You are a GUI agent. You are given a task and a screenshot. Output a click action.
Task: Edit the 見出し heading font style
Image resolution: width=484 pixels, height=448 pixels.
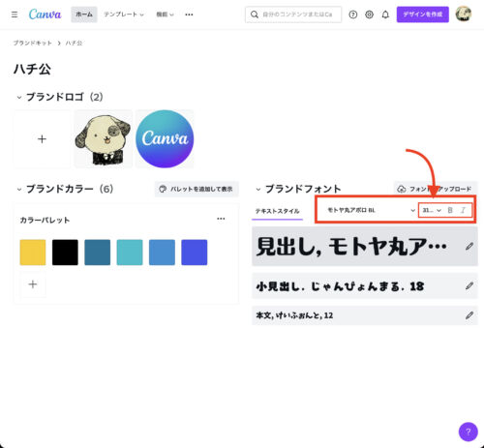[469, 247]
